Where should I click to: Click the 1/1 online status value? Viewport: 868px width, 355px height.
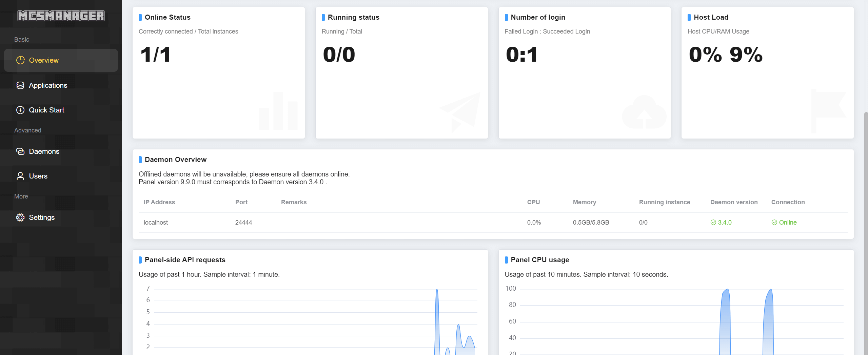[156, 54]
